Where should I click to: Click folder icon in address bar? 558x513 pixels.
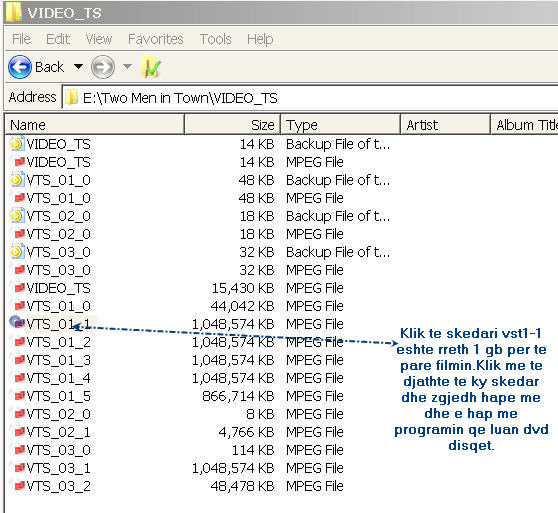point(72,97)
